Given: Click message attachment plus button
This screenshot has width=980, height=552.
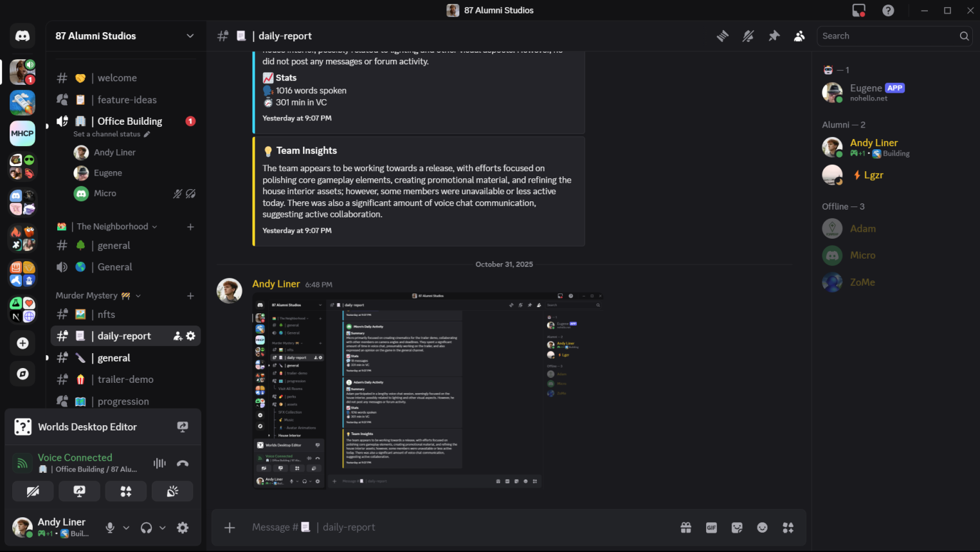Looking at the screenshot, I should (x=230, y=528).
